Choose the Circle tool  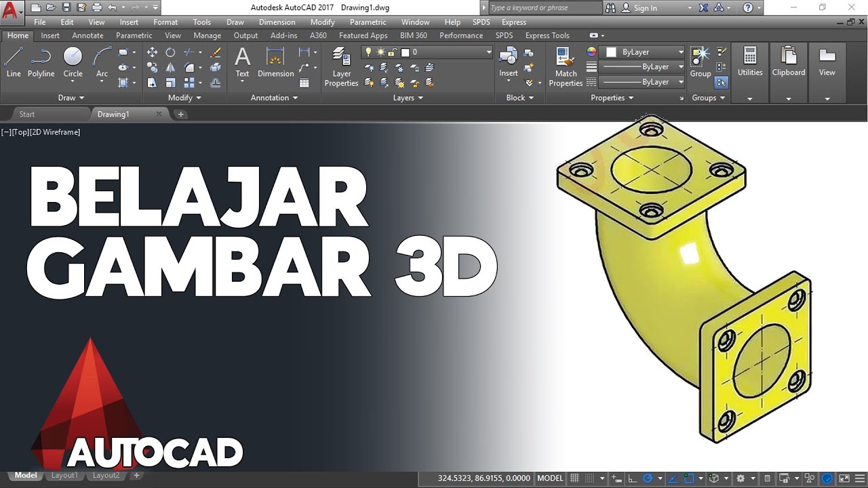click(x=73, y=62)
